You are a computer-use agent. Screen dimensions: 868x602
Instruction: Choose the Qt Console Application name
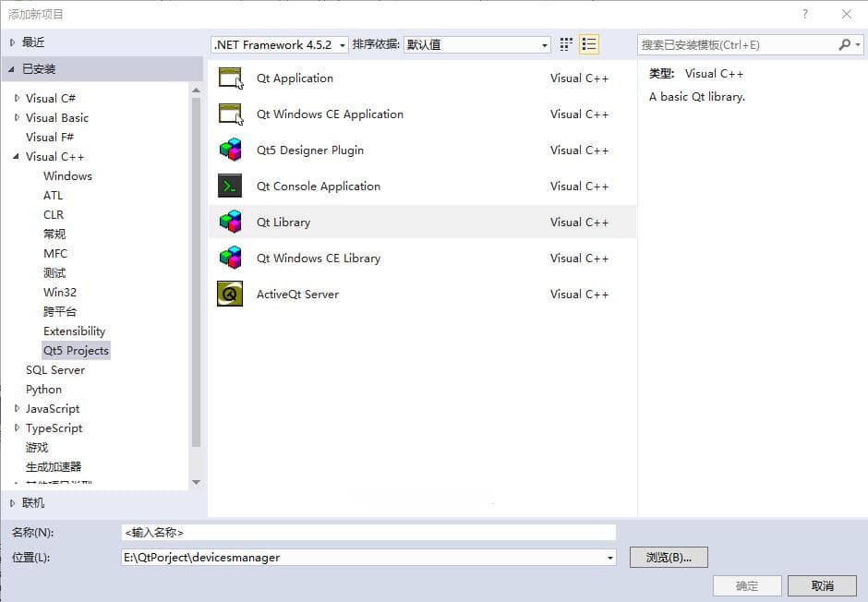[x=319, y=186]
